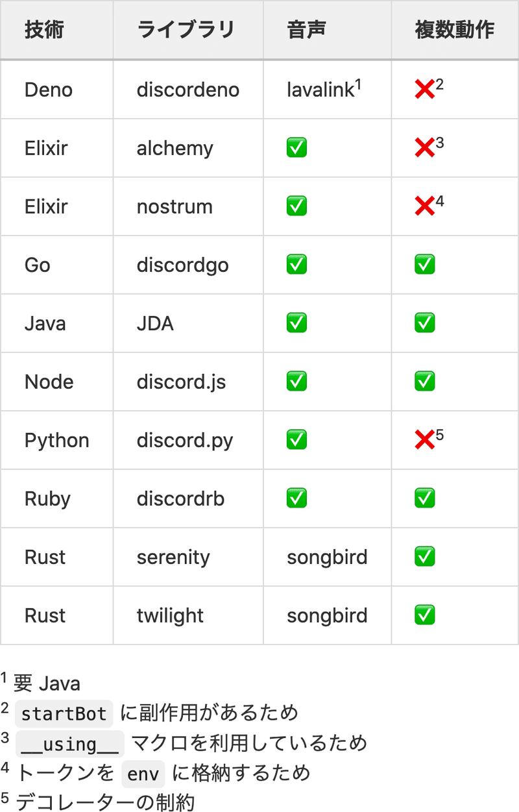Click the green audio check for discord.js
The image size is (519, 812).
click(296, 382)
